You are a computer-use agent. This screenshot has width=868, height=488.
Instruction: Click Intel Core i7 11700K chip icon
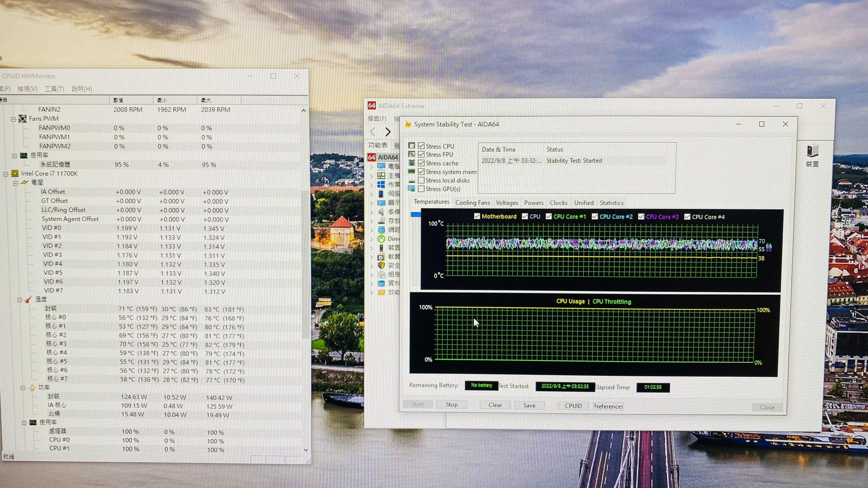pyautogui.click(x=14, y=173)
